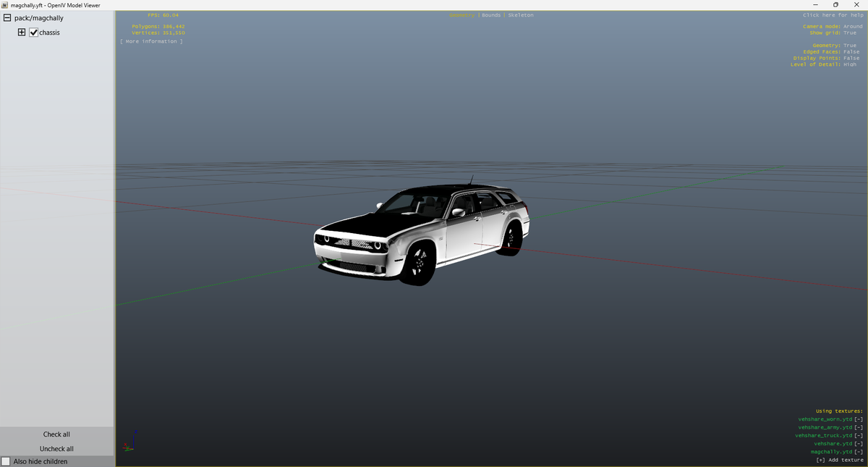Click the [+] Add texture button

coord(840,460)
